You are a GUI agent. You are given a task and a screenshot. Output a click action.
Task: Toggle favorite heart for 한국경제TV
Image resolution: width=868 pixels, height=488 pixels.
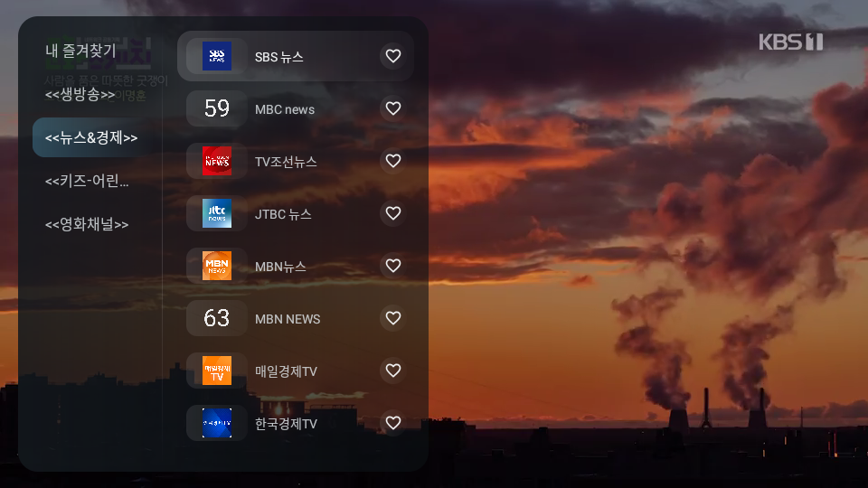tap(393, 423)
